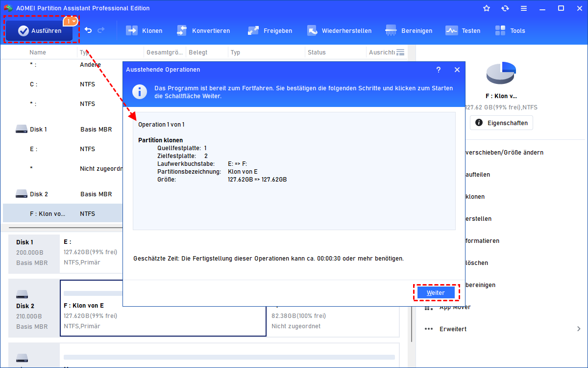The height and width of the screenshot is (368, 588).
Task: Open the Freigeben toolbar menu
Action: coord(270,30)
